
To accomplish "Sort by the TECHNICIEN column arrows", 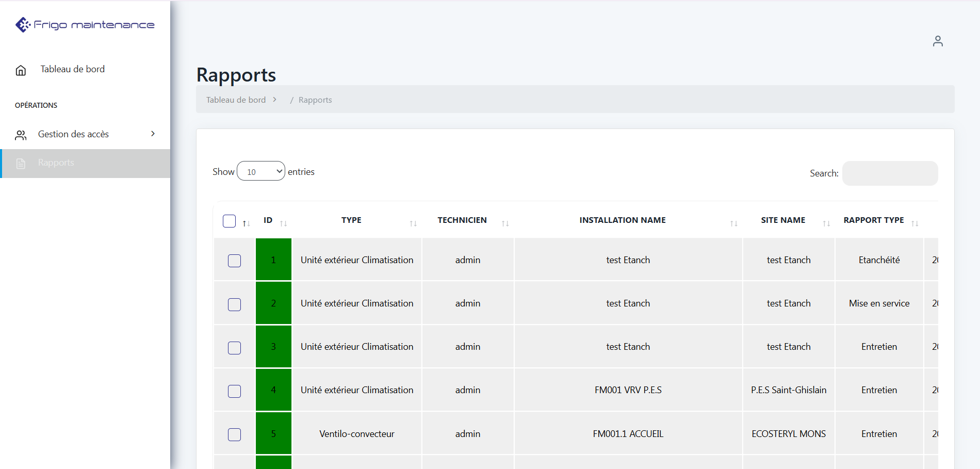I will (x=505, y=223).
